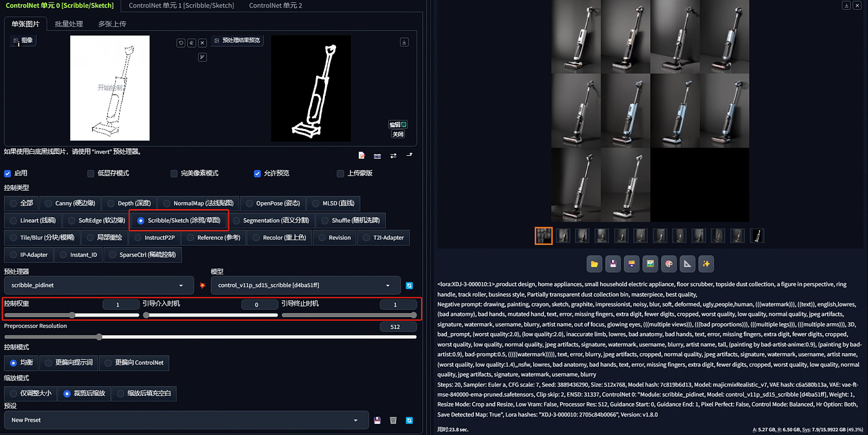
Task: Switch to ControlNet 单元 1 tab
Action: (181, 6)
